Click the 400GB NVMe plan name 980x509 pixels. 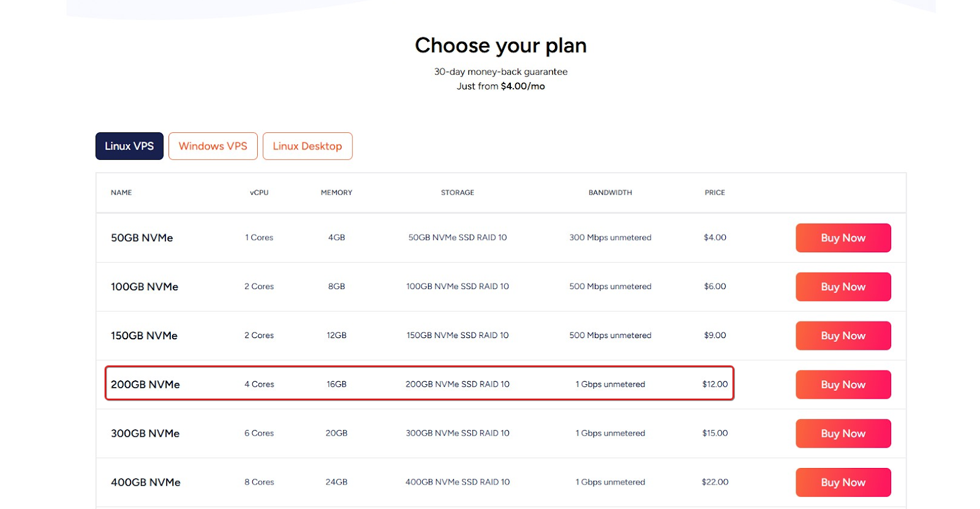point(145,482)
